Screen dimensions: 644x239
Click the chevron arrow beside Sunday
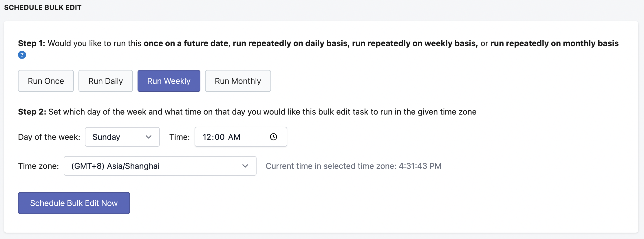pos(149,137)
